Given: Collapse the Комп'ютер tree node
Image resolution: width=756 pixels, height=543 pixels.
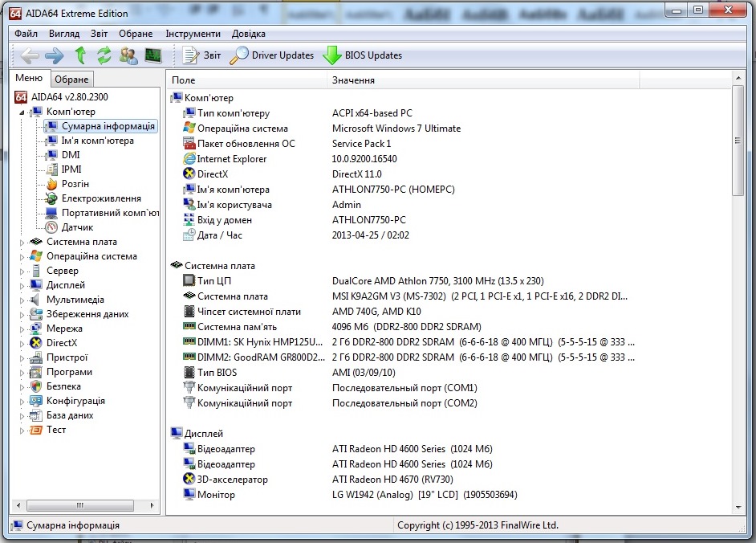Looking at the screenshot, I should 22,112.
